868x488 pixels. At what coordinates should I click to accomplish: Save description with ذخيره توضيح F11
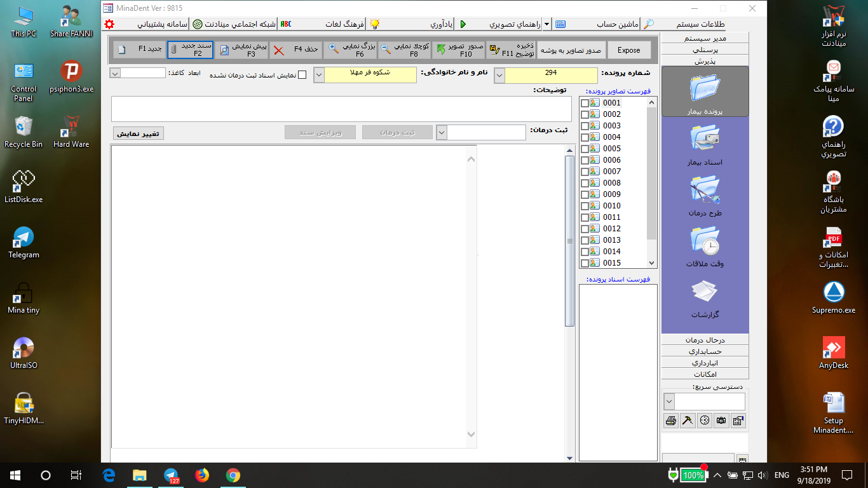512,50
